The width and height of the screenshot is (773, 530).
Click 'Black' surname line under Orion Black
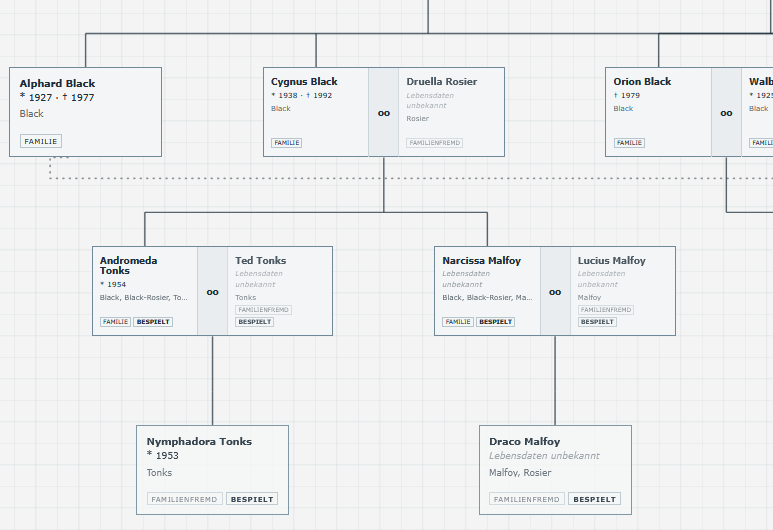[623, 108]
